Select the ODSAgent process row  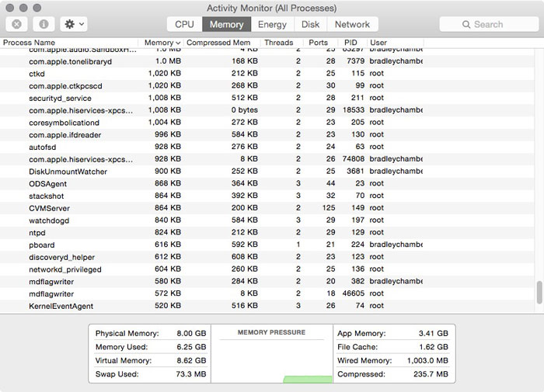(x=267, y=183)
